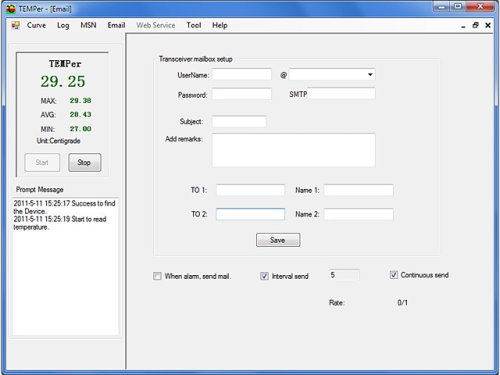Click the MAX value 29.38
500x375 pixels.
click(x=80, y=101)
